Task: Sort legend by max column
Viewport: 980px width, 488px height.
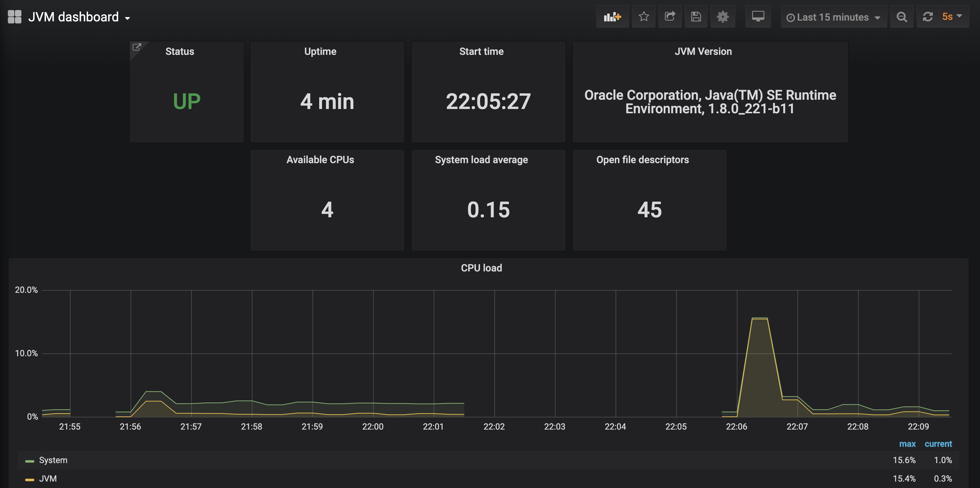Action: pyautogui.click(x=907, y=444)
